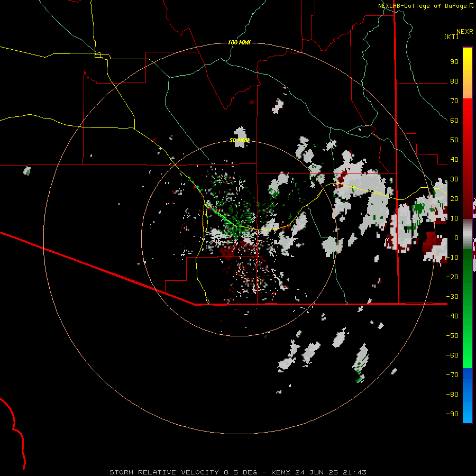Click the -40 value on the velocity scale
The image size is (476, 476).
click(x=452, y=316)
